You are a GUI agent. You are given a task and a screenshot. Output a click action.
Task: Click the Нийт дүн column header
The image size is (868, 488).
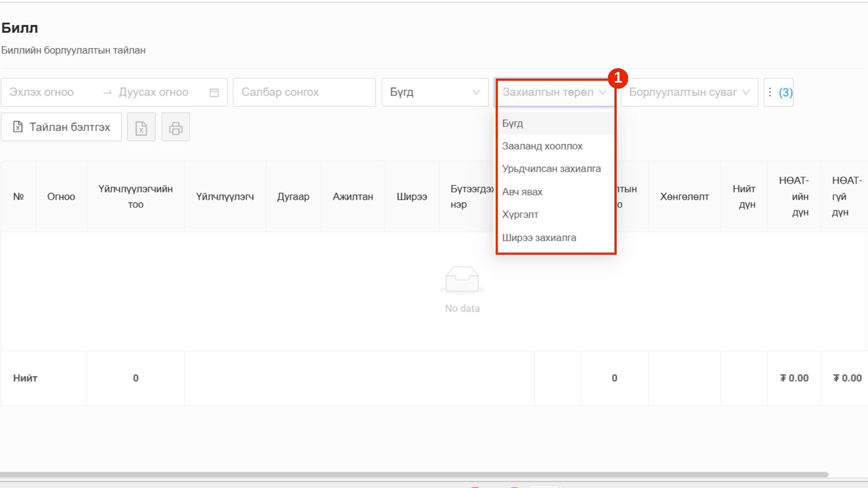click(744, 197)
